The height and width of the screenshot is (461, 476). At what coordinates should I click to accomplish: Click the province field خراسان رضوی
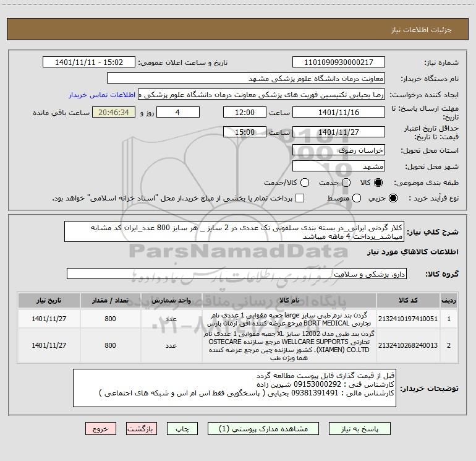339,150
